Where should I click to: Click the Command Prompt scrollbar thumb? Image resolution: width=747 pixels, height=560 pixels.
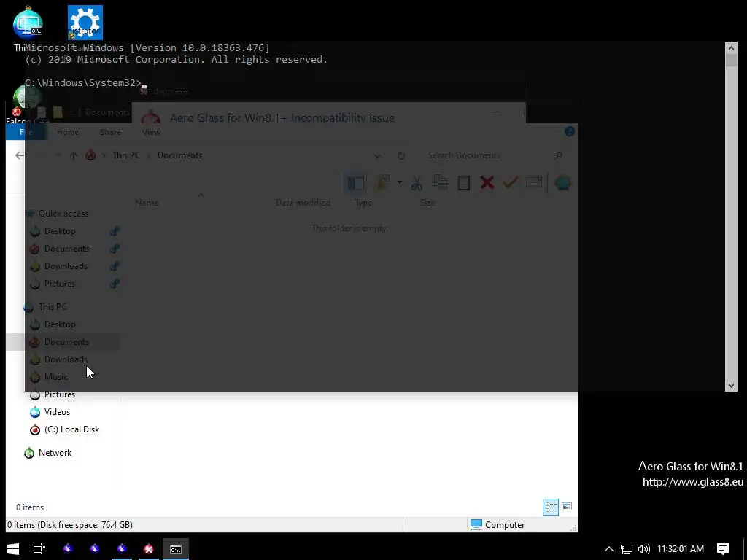pyautogui.click(x=731, y=60)
